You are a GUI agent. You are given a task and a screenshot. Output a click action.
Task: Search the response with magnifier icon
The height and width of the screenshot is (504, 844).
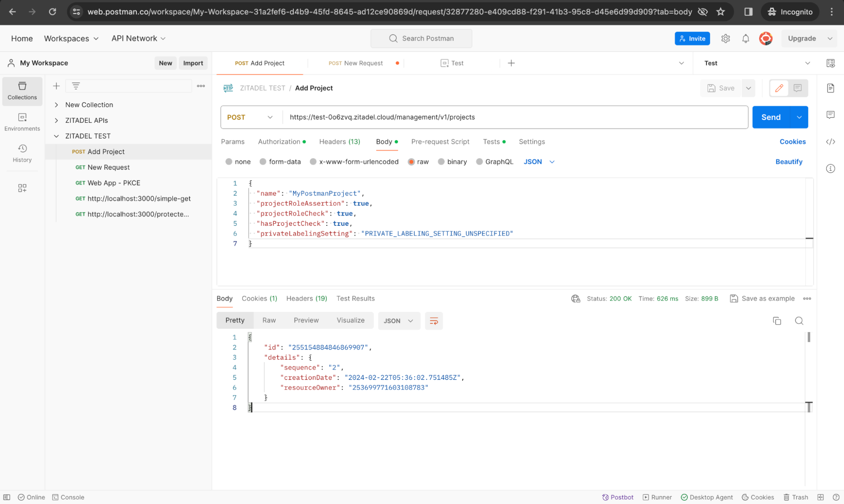[x=799, y=321]
